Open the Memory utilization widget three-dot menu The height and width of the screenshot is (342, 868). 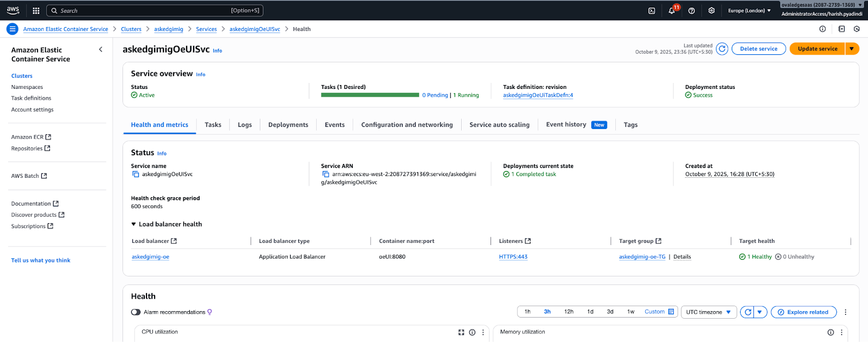(841, 332)
